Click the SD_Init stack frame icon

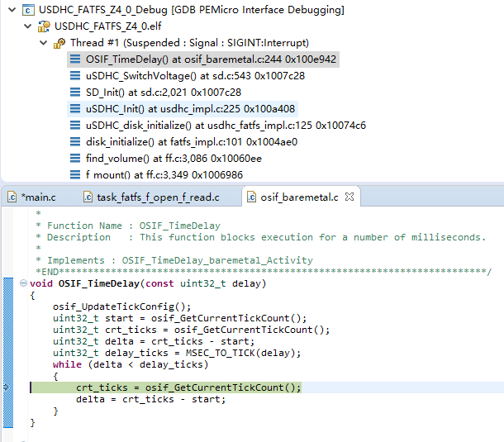click(75, 93)
